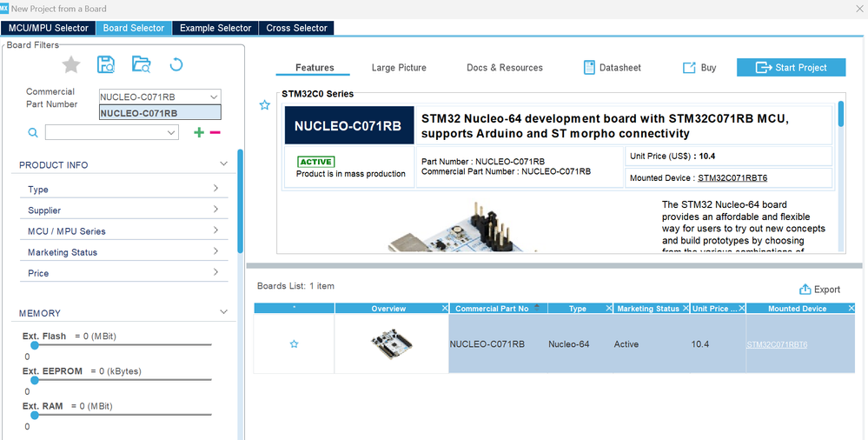
Task: Remove the Overview column with its X
Action: pyautogui.click(x=445, y=308)
